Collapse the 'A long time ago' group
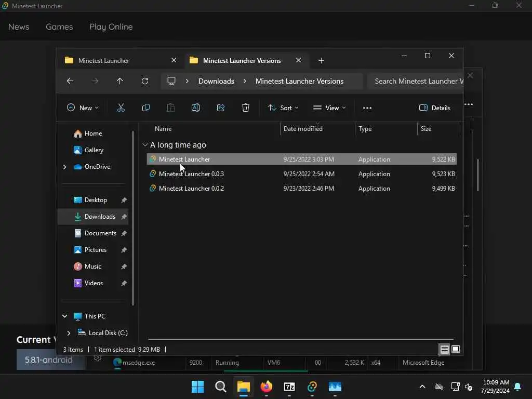 point(145,145)
